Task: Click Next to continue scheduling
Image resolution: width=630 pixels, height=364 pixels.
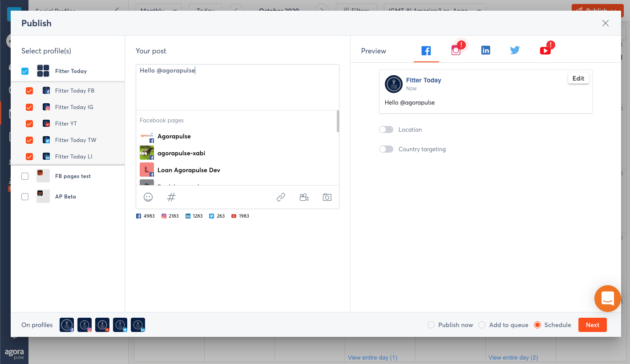Action: (x=592, y=325)
